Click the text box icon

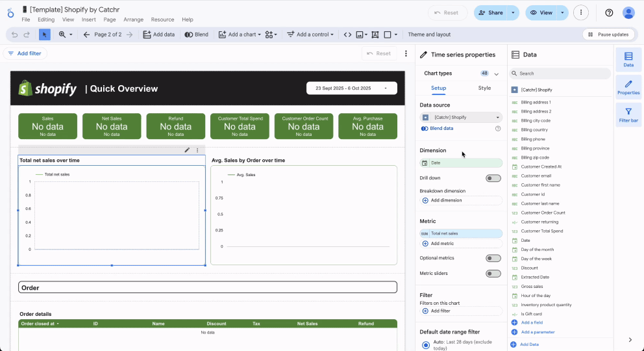pyautogui.click(x=375, y=34)
